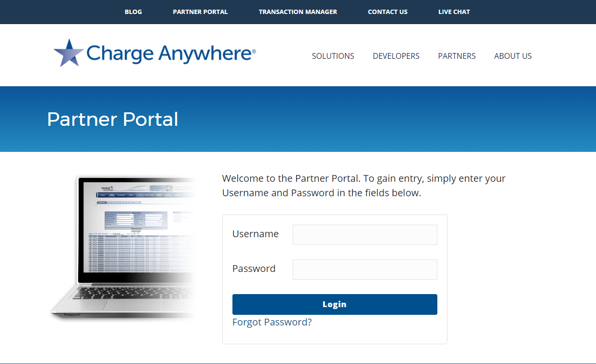The height and width of the screenshot is (364, 596).
Task: Click the Password field label
Action: (x=254, y=269)
